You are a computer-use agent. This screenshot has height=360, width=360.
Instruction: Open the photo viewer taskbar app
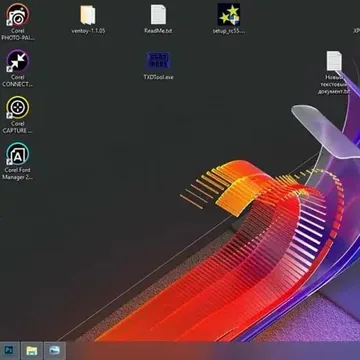tap(54, 350)
